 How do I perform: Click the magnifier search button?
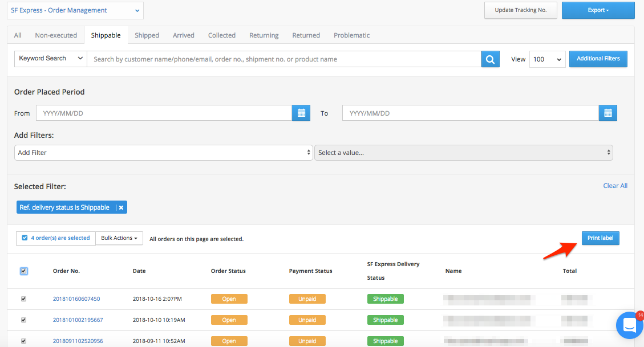pyautogui.click(x=490, y=59)
